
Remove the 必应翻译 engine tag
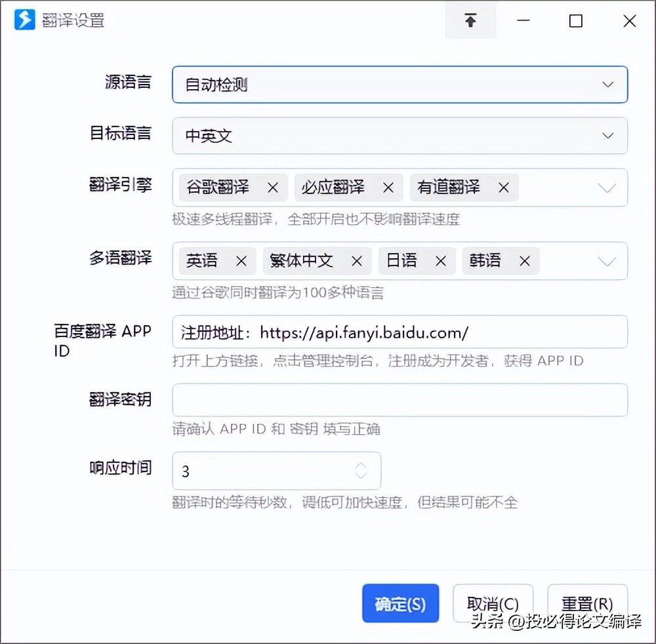coord(388,188)
